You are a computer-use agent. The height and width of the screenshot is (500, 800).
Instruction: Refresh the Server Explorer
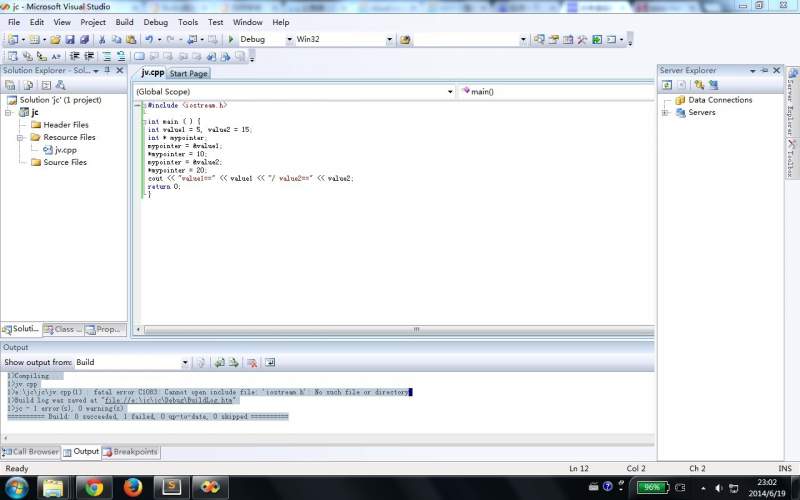point(667,85)
